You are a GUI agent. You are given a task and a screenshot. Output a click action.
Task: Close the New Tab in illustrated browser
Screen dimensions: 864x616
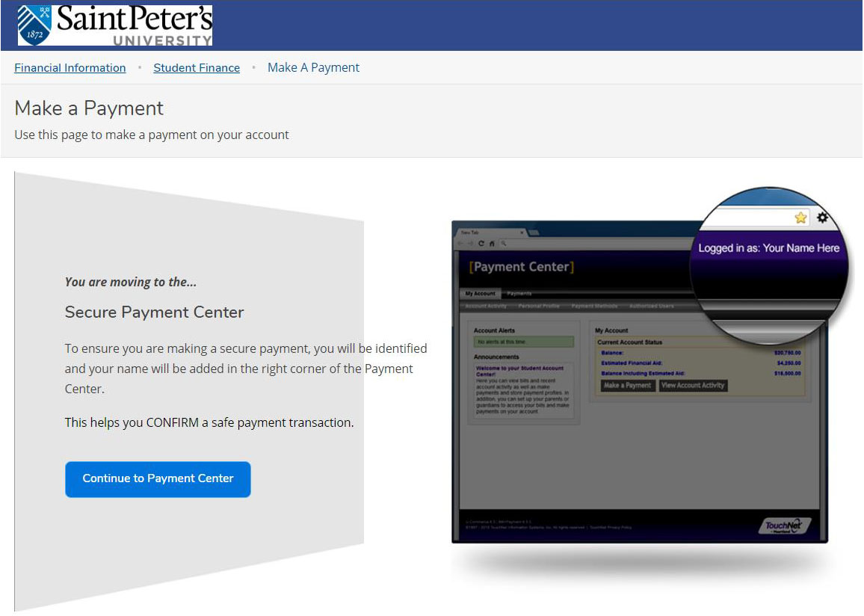(x=522, y=232)
